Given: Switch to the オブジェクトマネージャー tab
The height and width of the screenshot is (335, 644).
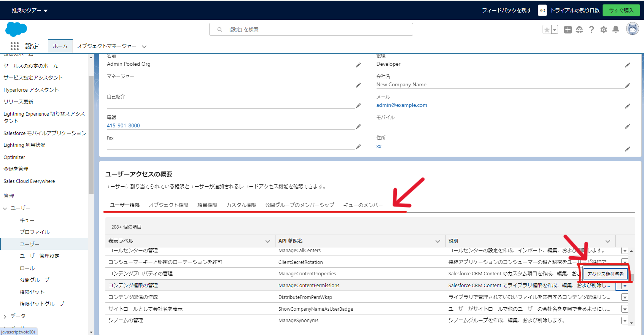Looking at the screenshot, I should click(x=107, y=46).
